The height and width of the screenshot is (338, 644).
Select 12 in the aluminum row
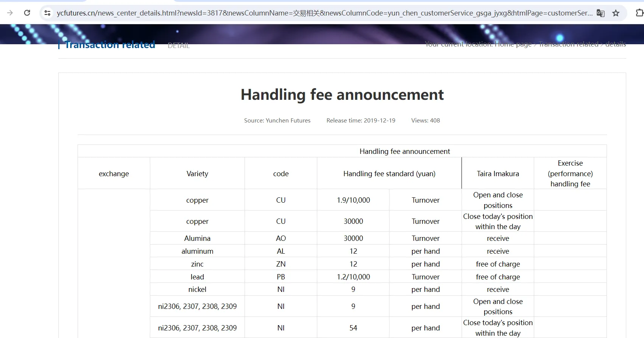(353, 251)
